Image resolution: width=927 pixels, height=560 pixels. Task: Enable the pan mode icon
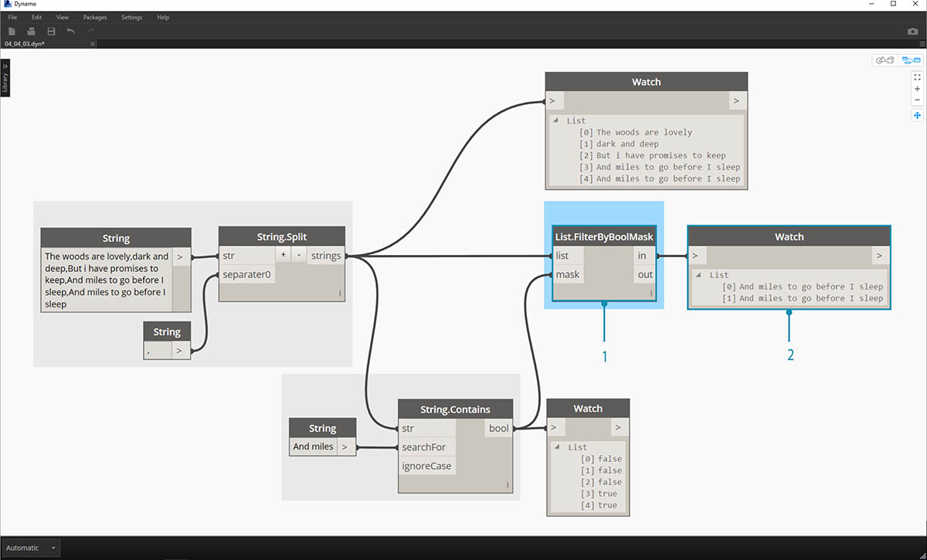pos(917,115)
